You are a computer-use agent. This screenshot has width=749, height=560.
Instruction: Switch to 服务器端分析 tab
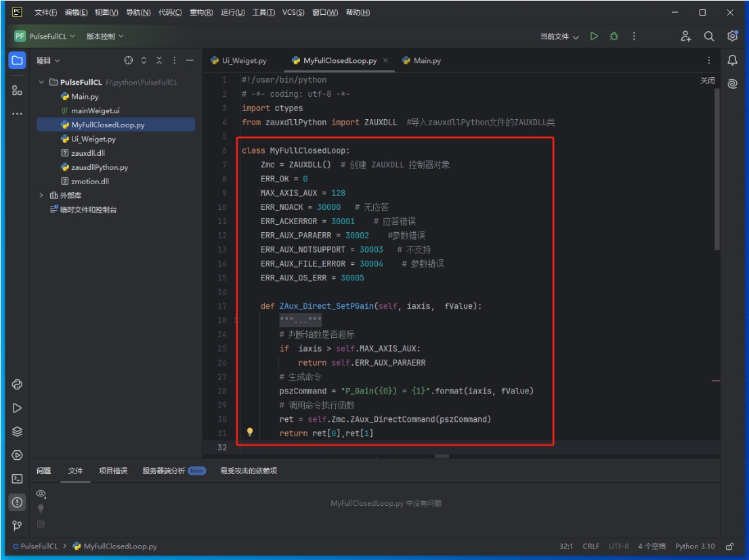[174, 471]
